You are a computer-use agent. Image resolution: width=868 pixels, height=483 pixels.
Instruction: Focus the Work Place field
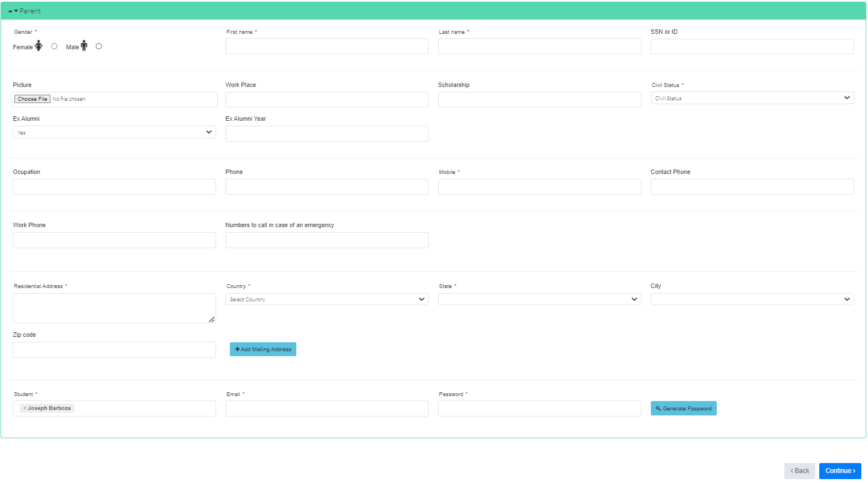click(x=327, y=100)
